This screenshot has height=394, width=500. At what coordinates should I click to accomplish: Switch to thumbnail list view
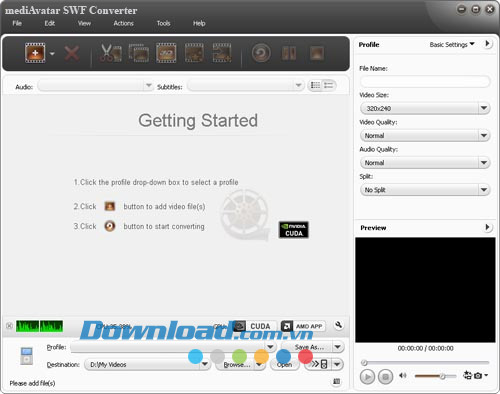click(x=315, y=86)
